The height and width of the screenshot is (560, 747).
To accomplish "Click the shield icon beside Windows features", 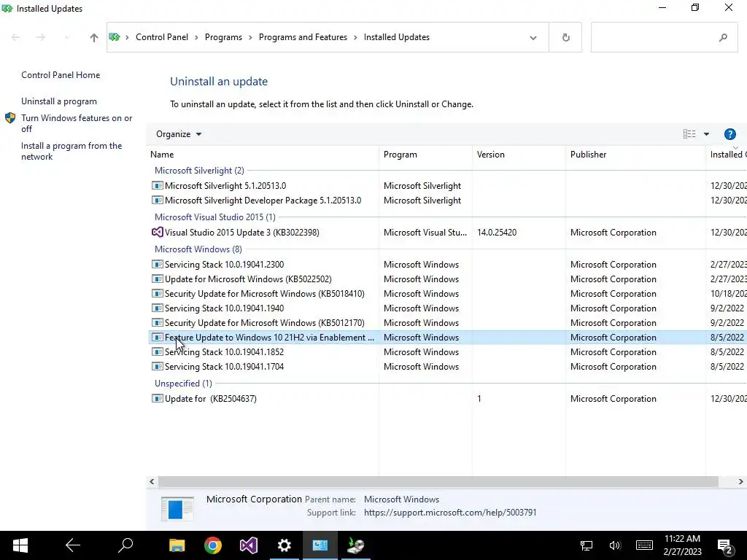I will point(10,118).
